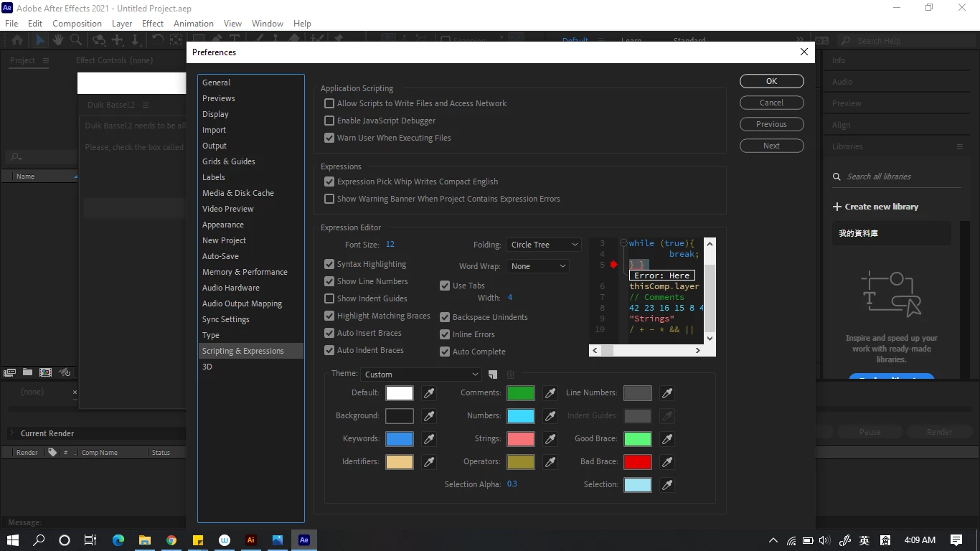Open the Word Wrap dropdown
This screenshot has width=980, height=551.
pos(537,266)
